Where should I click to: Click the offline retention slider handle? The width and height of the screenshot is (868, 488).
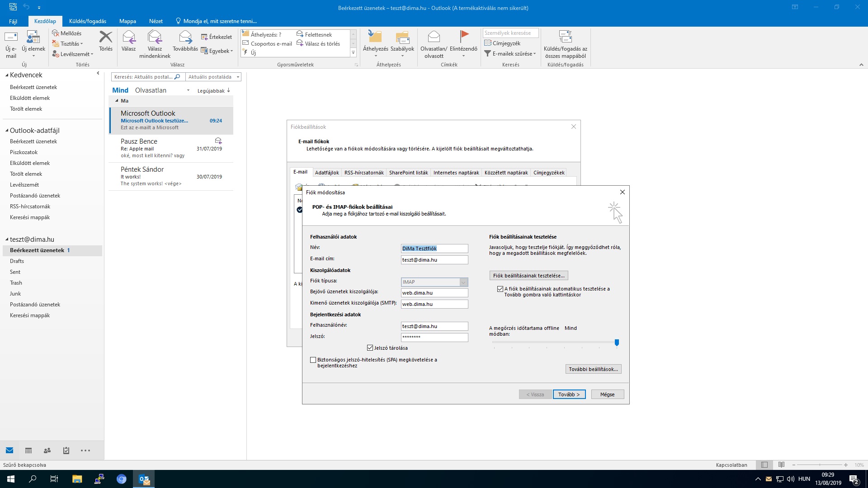click(617, 343)
